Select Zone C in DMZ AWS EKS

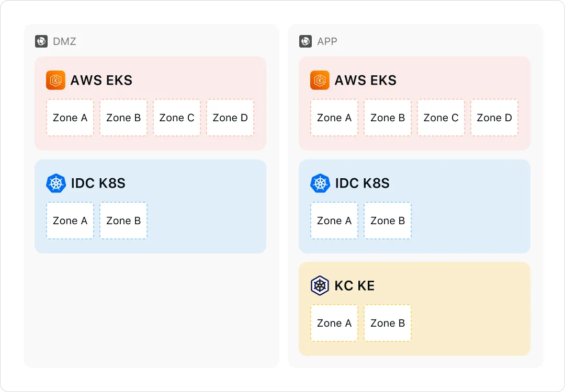(x=177, y=118)
